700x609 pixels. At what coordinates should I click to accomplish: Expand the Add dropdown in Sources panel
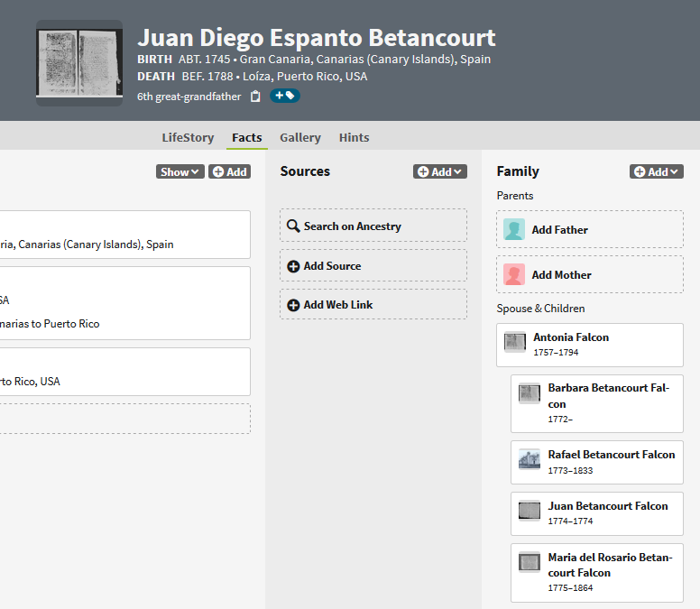440,171
